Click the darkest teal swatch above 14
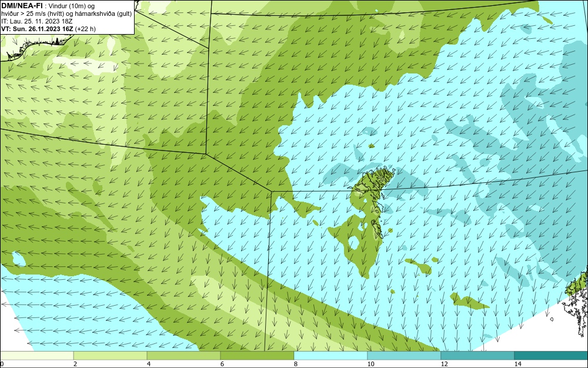 (552, 356)
